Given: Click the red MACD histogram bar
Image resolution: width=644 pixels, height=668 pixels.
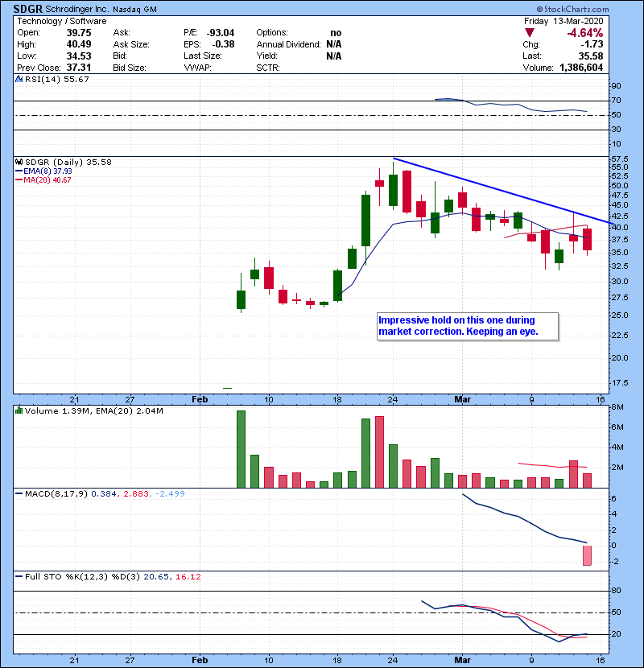Looking at the screenshot, I should pos(587,555).
